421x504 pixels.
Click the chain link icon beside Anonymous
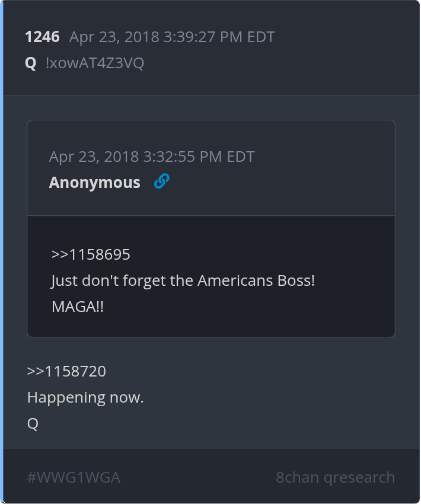161,181
